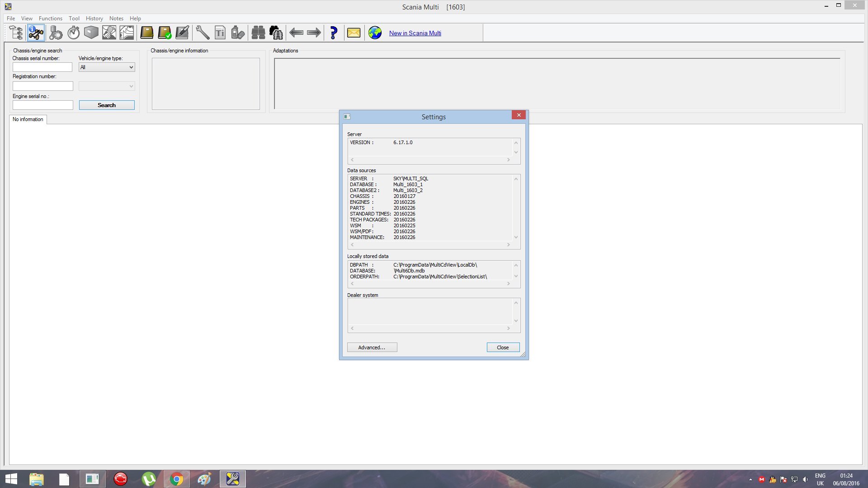The image size is (868, 488).
Task: Click the WSM date 20160225
Action: pyautogui.click(x=404, y=226)
